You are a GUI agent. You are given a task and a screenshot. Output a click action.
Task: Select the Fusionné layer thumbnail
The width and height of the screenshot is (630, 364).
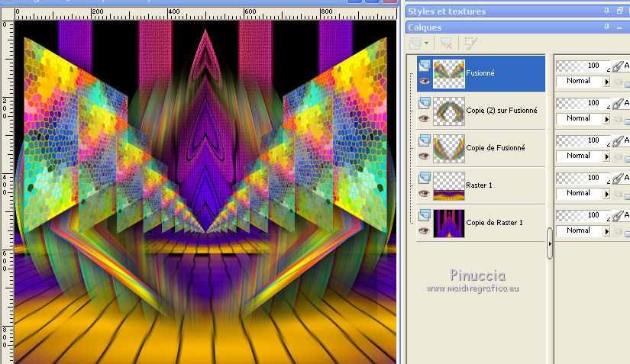point(449,74)
